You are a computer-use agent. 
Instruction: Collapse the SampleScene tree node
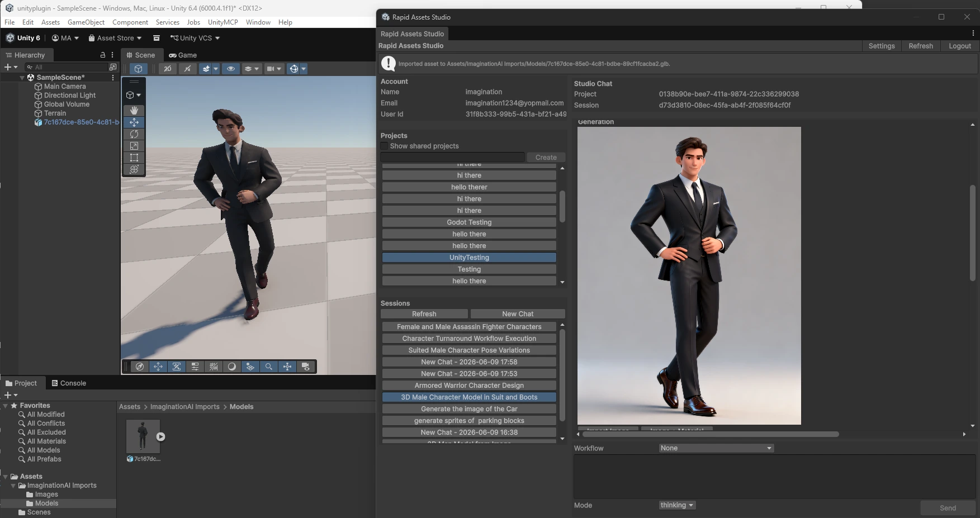(22, 78)
